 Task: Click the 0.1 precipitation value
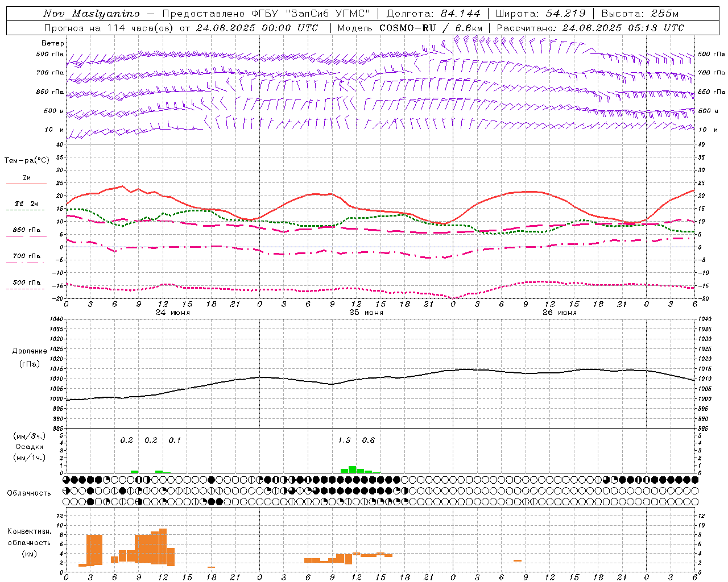coord(175,440)
